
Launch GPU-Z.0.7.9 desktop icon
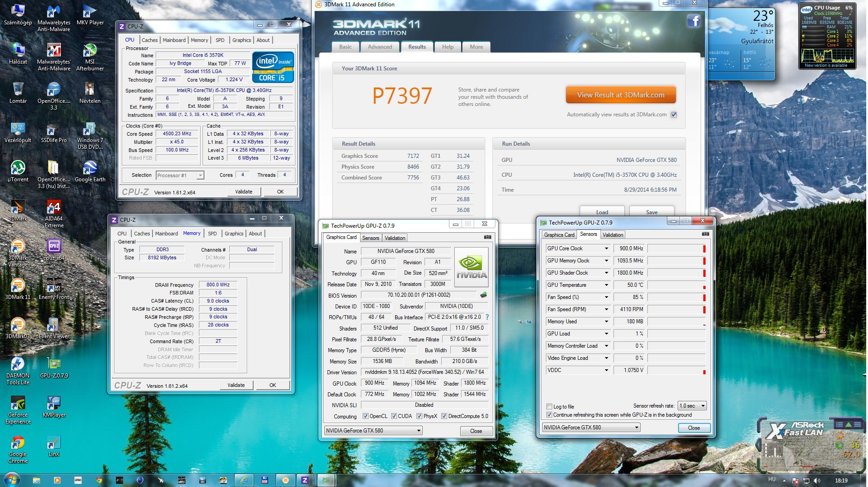(x=54, y=368)
